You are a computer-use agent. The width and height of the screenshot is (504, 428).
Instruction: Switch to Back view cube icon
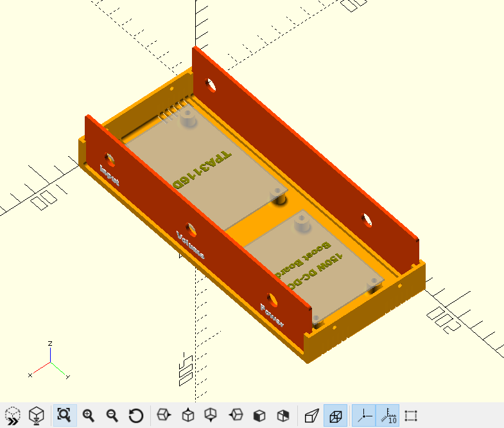[x=283, y=415]
